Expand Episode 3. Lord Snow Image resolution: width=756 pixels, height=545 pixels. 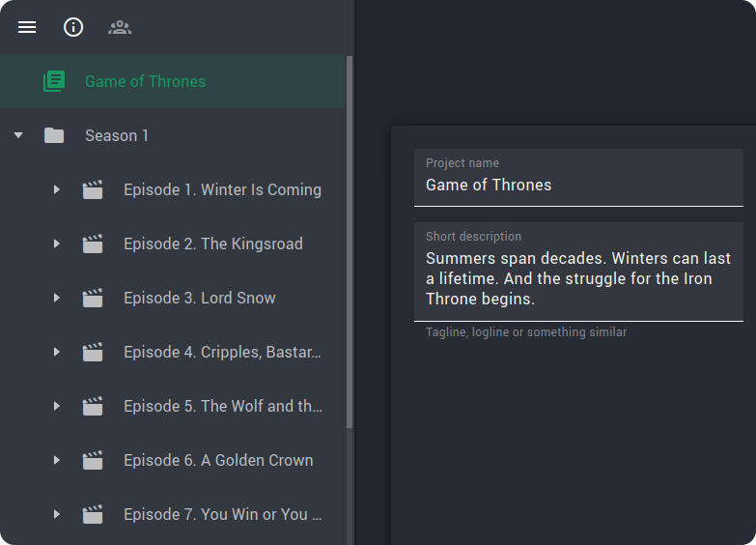coord(56,298)
